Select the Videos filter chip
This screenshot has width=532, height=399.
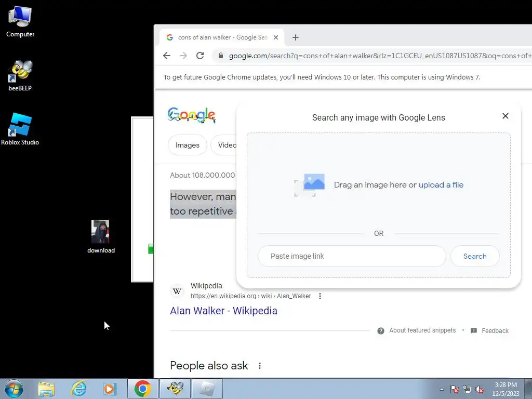[224, 145]
